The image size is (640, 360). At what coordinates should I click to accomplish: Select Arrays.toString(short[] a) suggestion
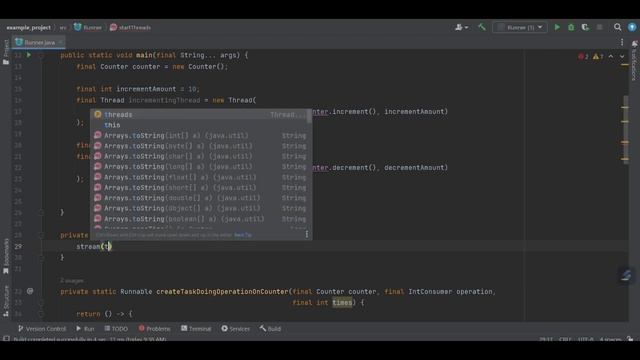coord(199,188)
